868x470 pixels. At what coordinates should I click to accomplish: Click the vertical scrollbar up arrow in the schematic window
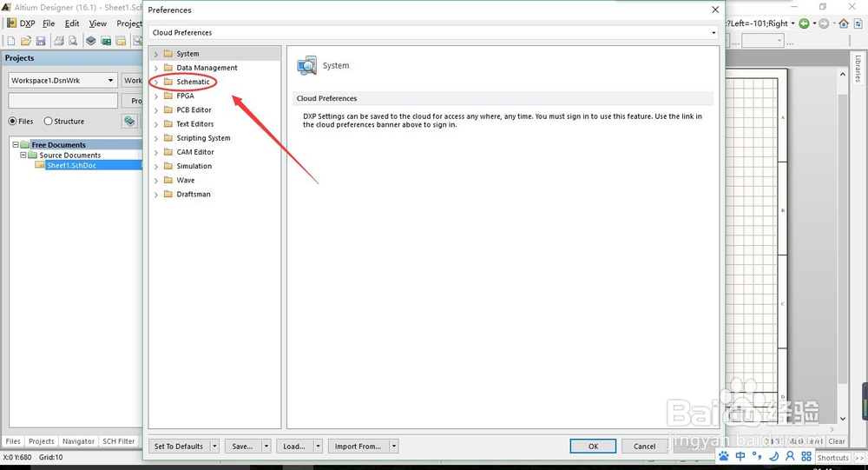(x=843, y=74)
